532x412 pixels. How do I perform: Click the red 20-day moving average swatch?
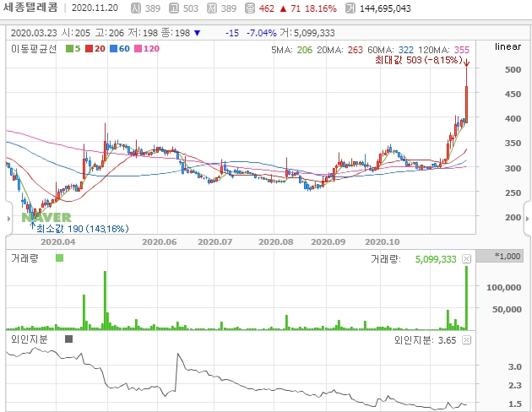point(89,49)
